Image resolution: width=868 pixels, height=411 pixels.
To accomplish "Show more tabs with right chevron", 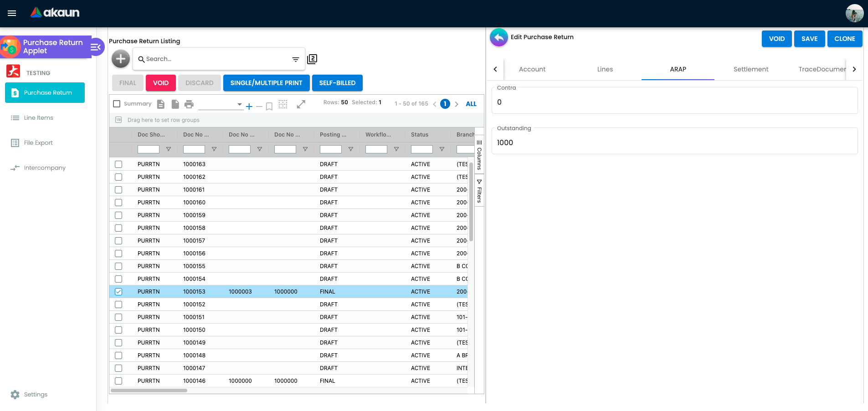I will click(x=854, y=69).
